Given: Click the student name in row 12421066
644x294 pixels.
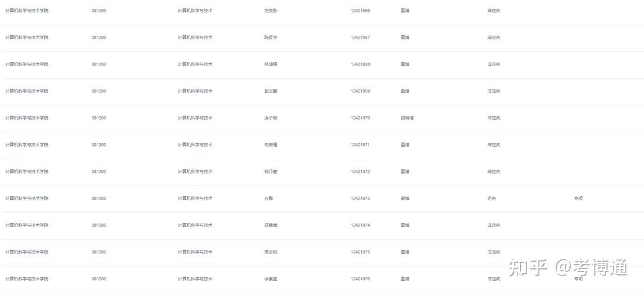Looking at the screenshot, I should click(x=271, y=11).
